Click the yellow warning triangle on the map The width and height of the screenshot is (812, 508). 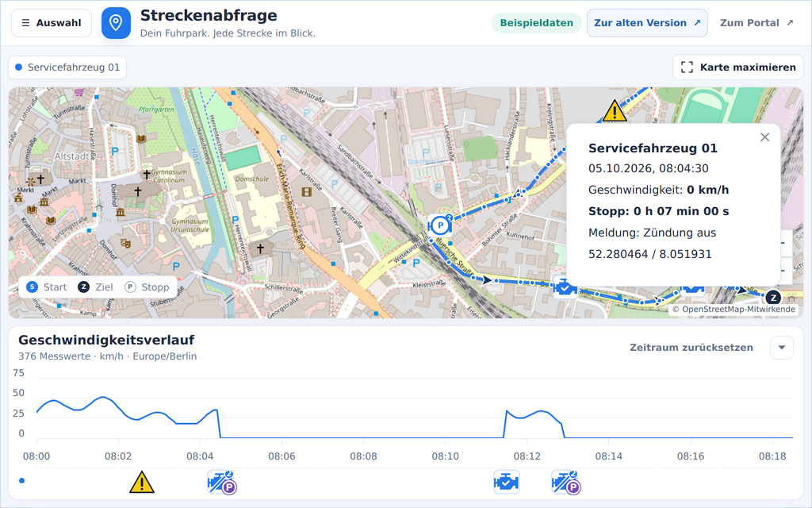tap(615, 110)
